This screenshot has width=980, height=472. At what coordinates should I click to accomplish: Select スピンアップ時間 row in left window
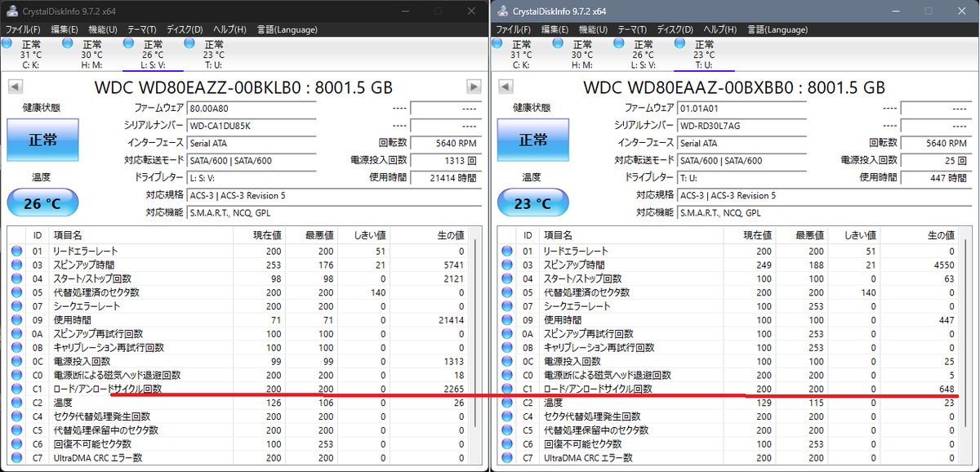(x=239, y=265)
